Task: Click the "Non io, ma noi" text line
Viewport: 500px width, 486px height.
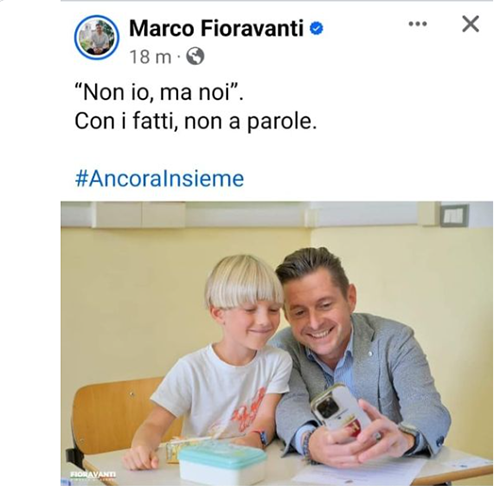Action: coord(159,92)
